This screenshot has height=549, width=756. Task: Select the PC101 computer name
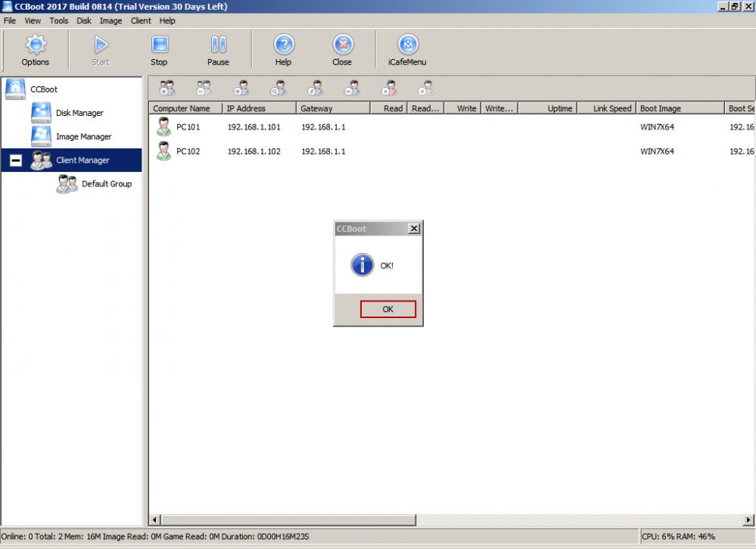pos(188,127)
